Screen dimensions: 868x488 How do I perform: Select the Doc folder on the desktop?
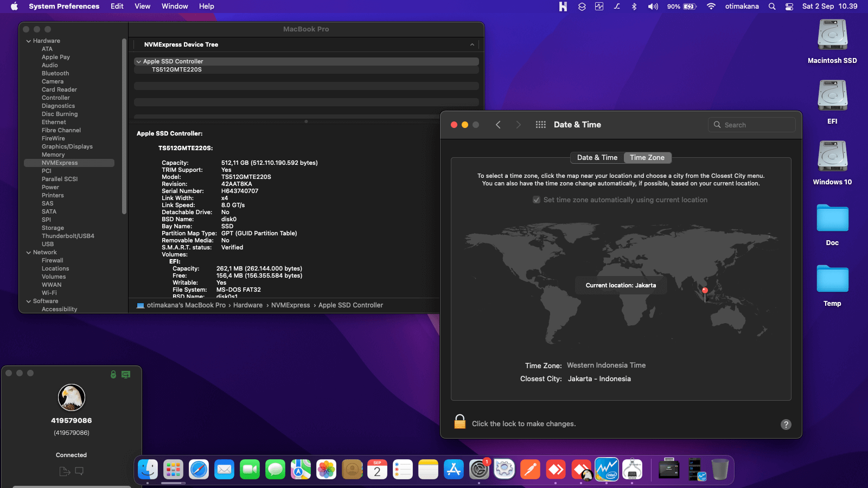(x=832, y=218)
